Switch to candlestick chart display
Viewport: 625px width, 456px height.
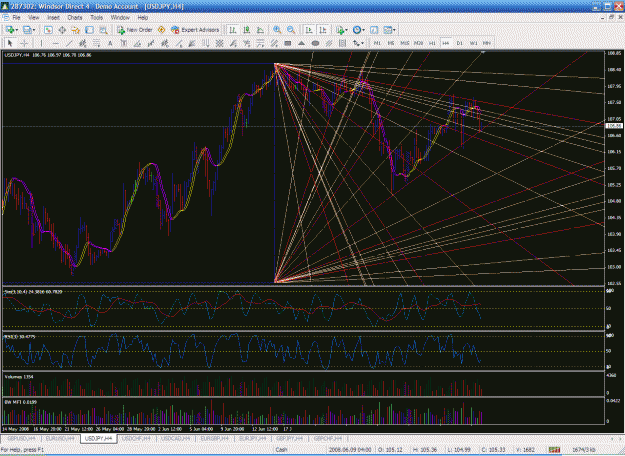pos(247,30)
